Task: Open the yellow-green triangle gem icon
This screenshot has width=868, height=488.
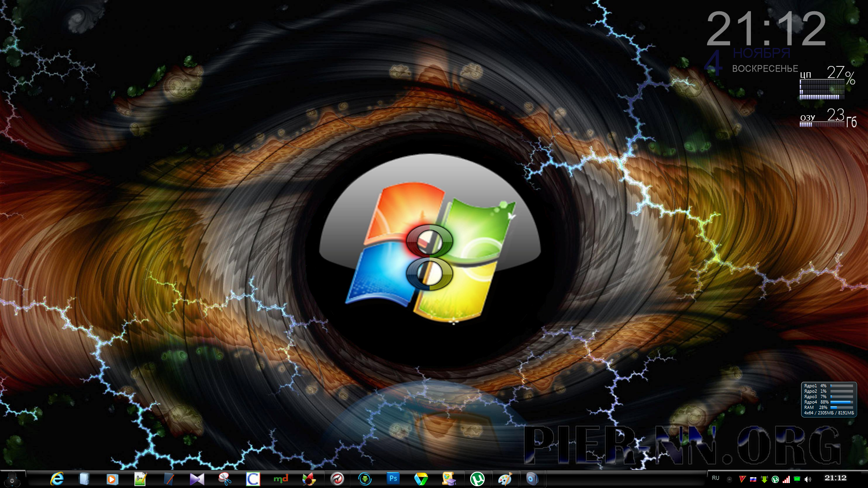Action: point(421,479)
